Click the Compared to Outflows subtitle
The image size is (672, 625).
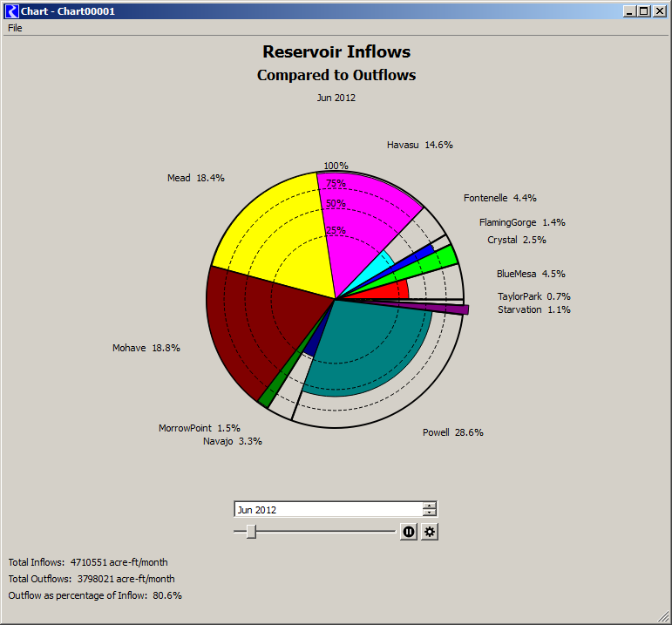336,75
